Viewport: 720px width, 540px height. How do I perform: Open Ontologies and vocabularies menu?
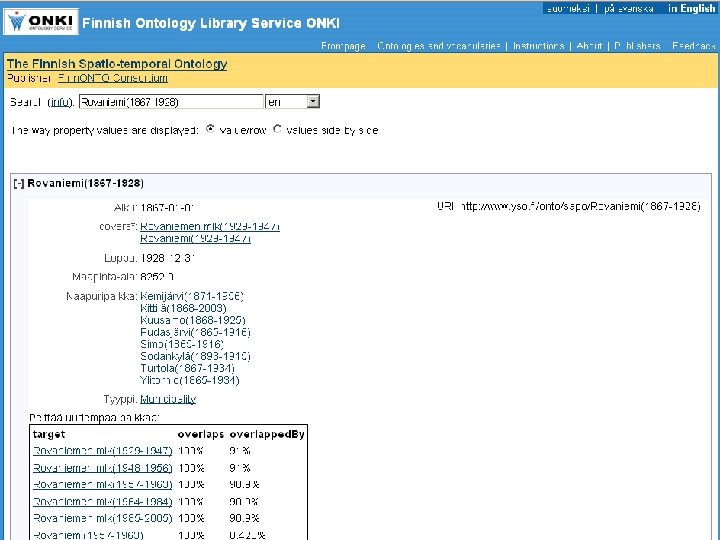(x=439, y=46)
